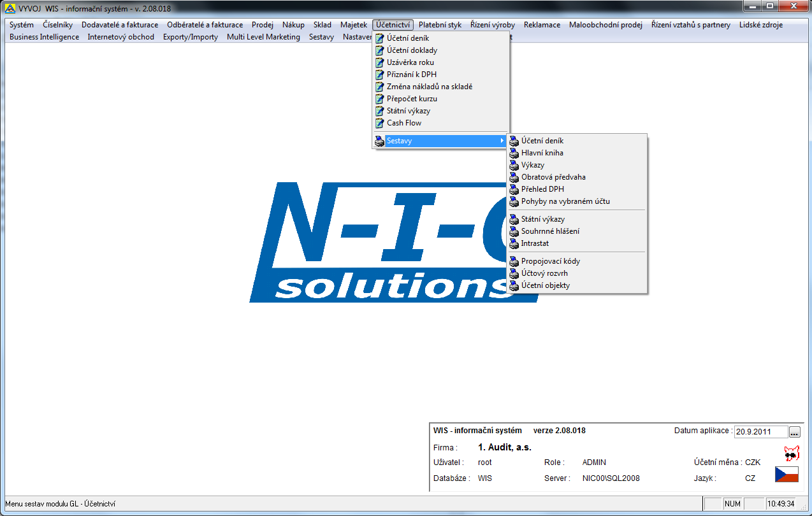
Task: Click the role value ADMIN
Action: click(594, 462)
